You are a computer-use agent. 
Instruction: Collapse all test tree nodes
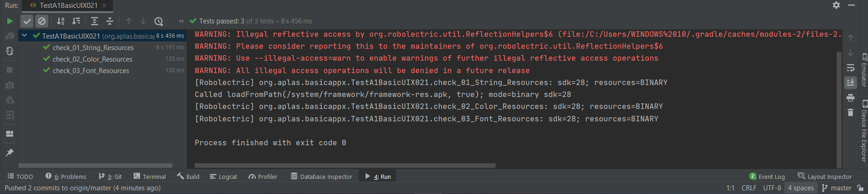(110, 21)
